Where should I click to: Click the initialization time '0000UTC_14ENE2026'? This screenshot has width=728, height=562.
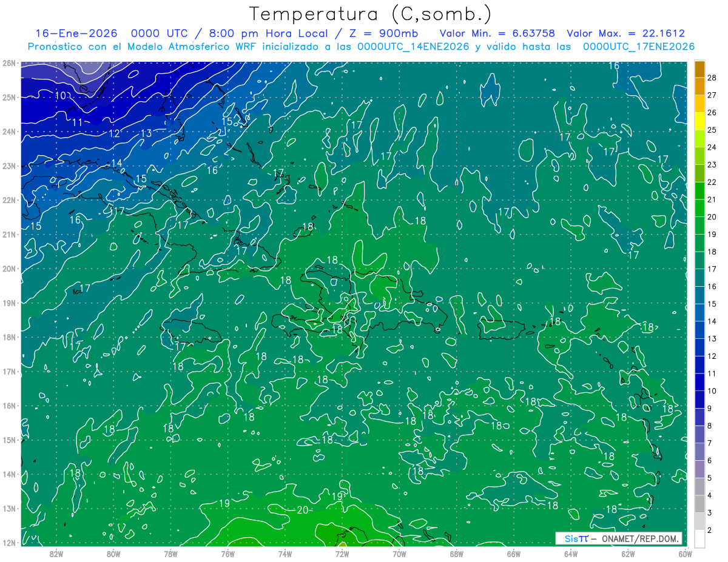(x=413, y=47)
